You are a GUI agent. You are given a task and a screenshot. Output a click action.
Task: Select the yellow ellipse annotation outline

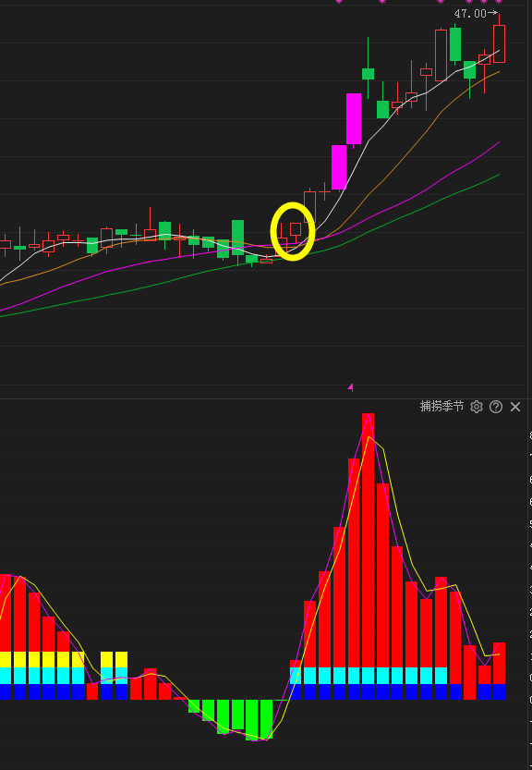[293, 231]
